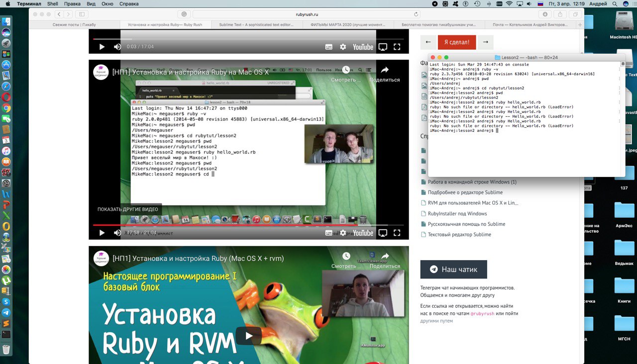Open Работа в командной строке Windows link
Screen dimensions: 637x364
[x=472, y=182]
